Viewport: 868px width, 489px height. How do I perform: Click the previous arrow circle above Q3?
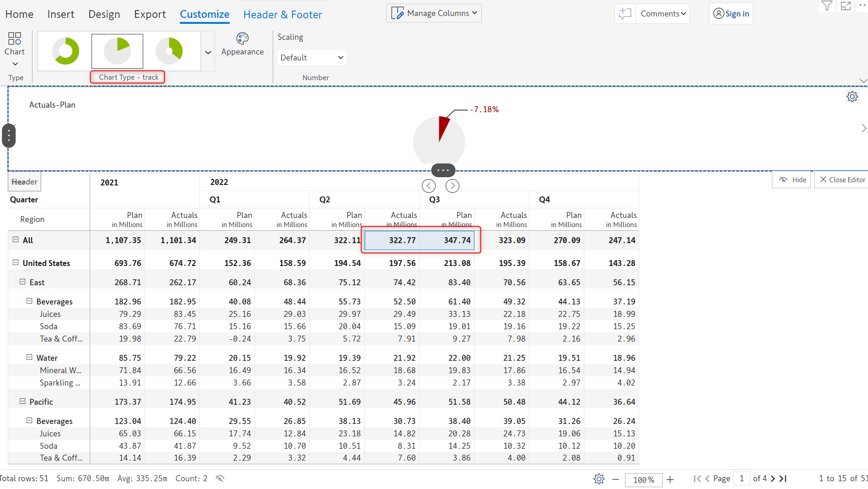(x=429, y=186)
